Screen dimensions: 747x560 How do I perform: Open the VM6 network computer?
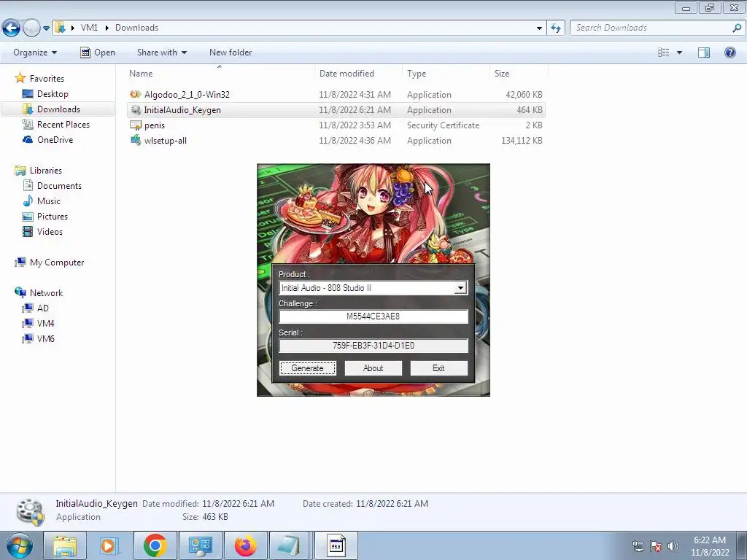[x=46, y=338]
